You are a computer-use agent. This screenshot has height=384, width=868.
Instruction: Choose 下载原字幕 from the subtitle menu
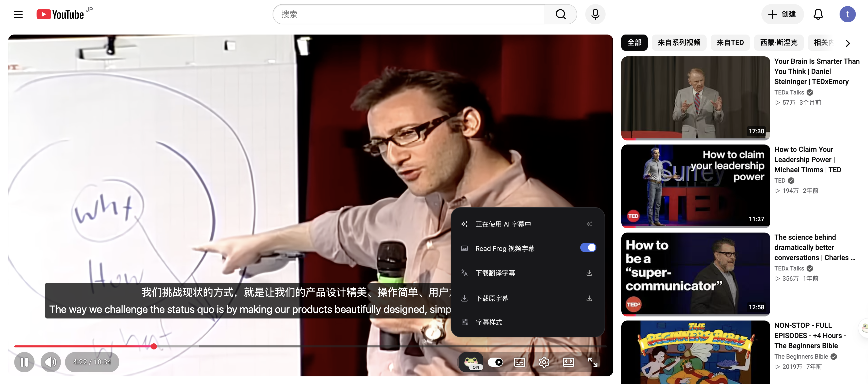point(528,298)
